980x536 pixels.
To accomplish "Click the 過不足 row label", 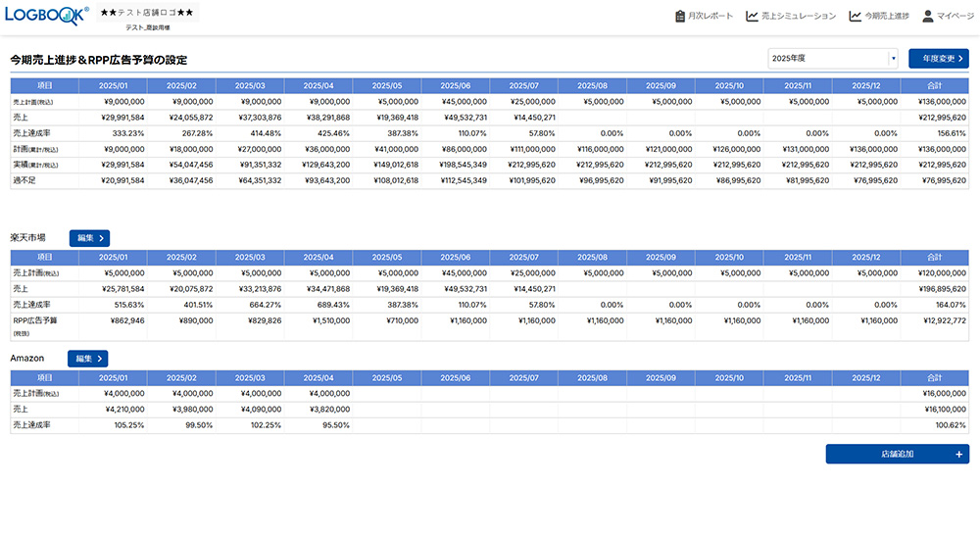I will pos(24,180).
